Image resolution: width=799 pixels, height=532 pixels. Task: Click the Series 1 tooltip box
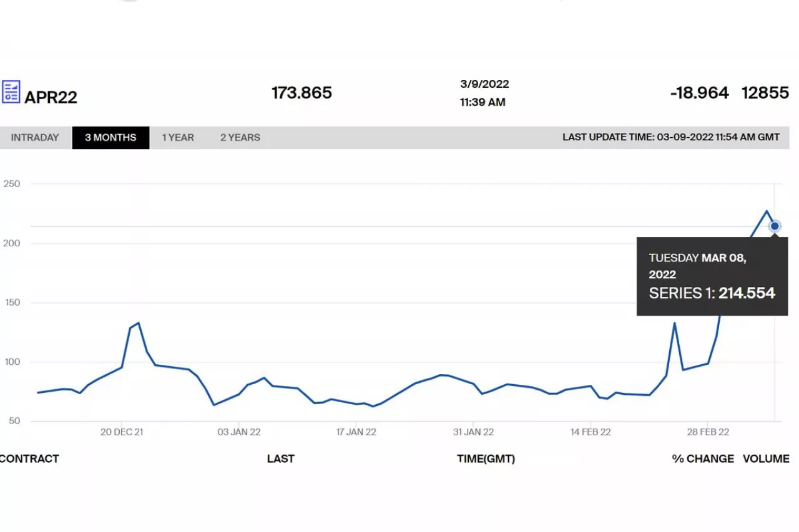(x=712, y=276)
